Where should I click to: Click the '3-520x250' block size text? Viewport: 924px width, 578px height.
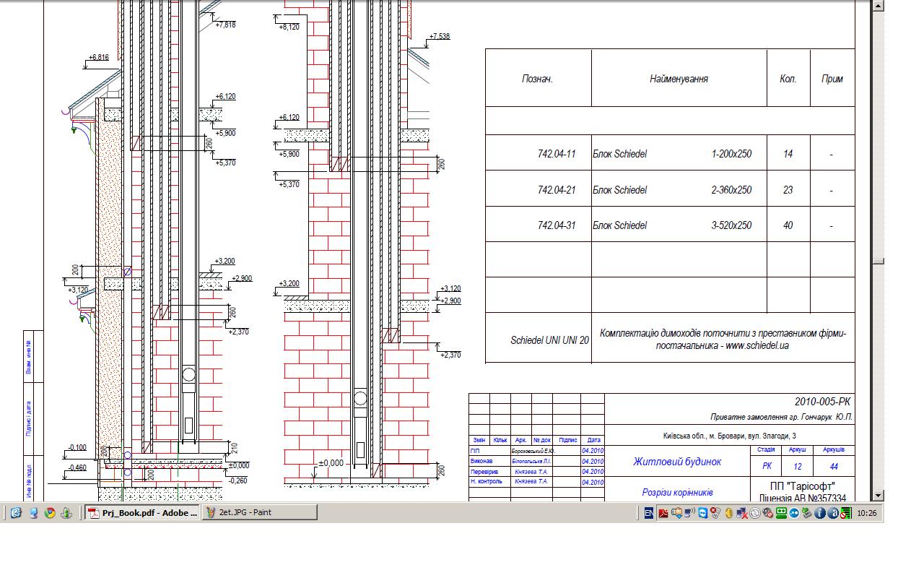[731, 225]
